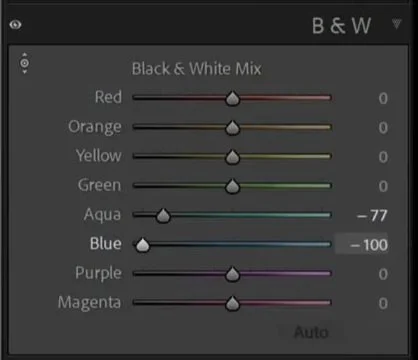Screen dimensions: 418x360
Task: Select the Yellow value field
Action: coord(383,157)
